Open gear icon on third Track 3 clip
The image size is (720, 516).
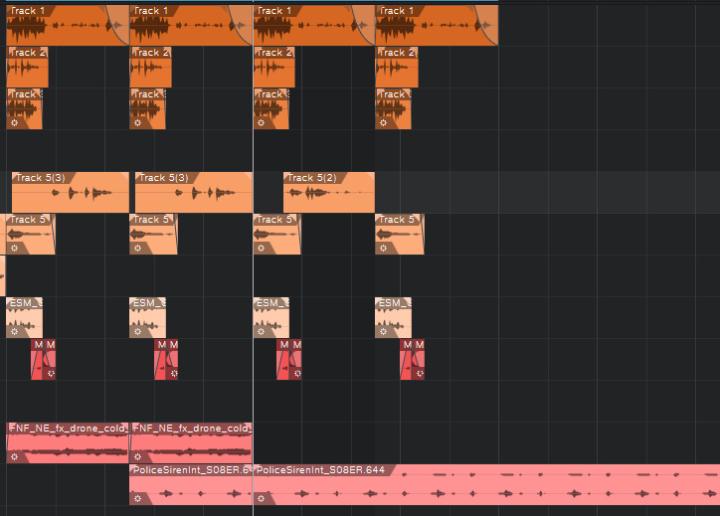click(261, 123)
